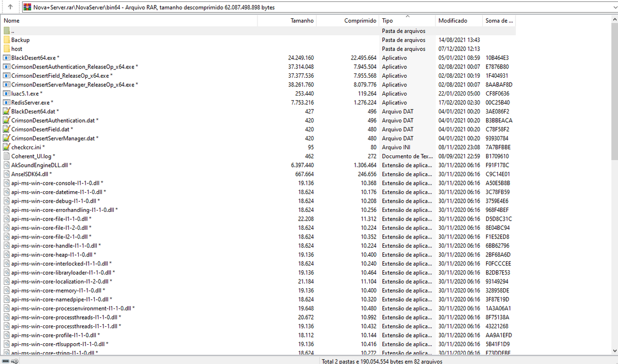Click the Backup folder icon
This screenshot has width=618, height=364.
coord(7,40)
